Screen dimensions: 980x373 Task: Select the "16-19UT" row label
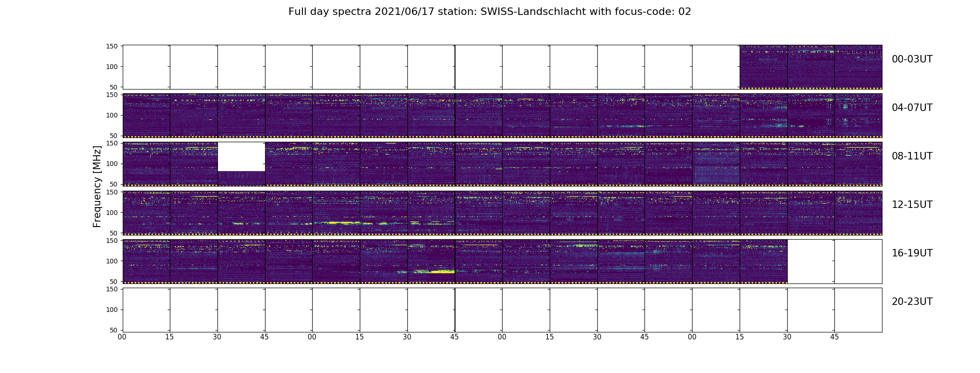(912, 253)
